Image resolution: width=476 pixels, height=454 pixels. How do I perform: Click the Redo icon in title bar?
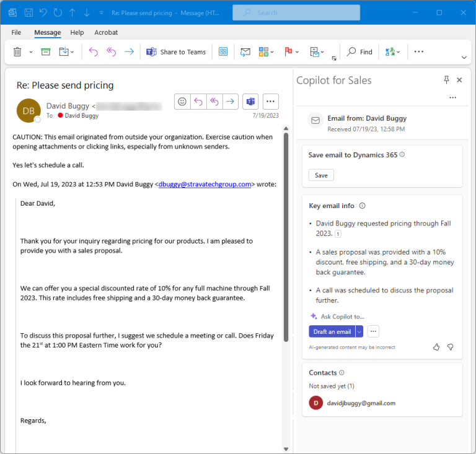(x=58, y=13)
